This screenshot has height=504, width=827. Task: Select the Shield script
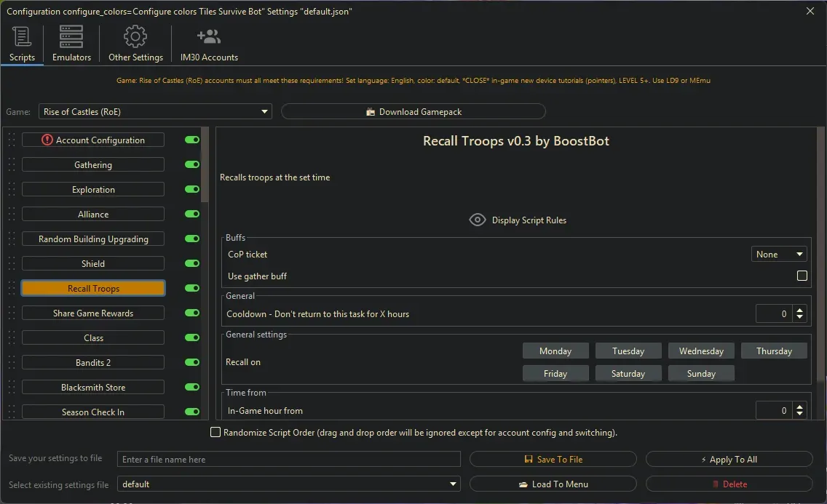pos(93,264)
